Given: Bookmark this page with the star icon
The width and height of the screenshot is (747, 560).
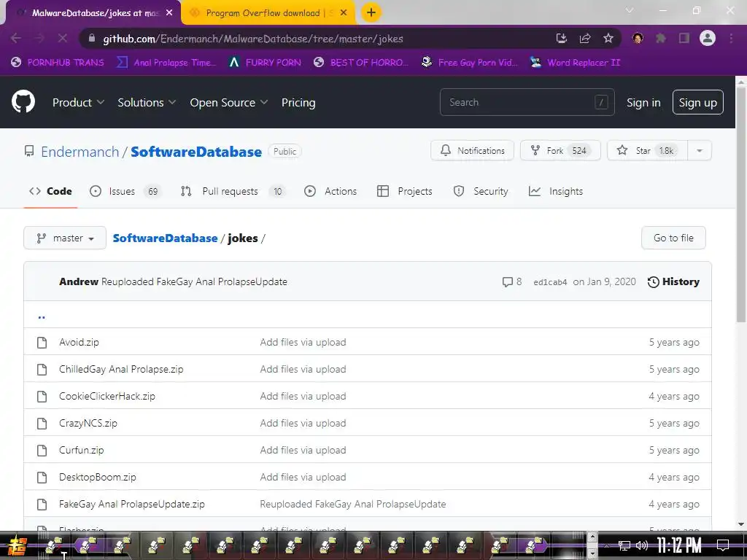Looking at the screenshot, I should [x=608, y=38].
